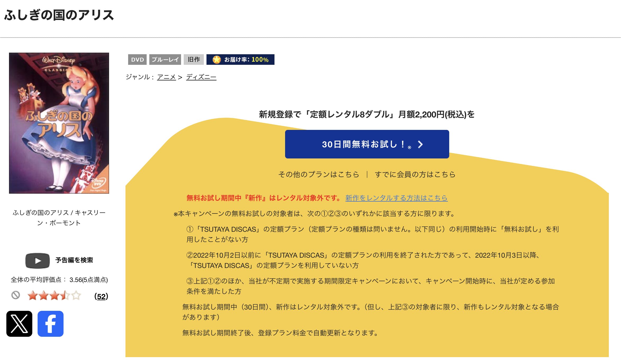The image size is (621, 364).
Task: Click the caption ふしぎの国のアリス / キャスリーン・ボーモント
Action: coord(59,218)
